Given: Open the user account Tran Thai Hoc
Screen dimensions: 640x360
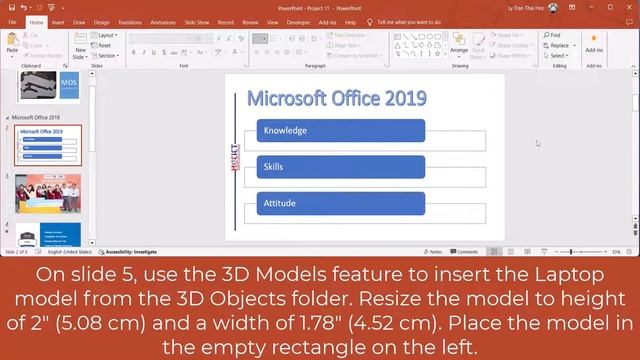Looking at the screenshot, I should tap(533, 8).
